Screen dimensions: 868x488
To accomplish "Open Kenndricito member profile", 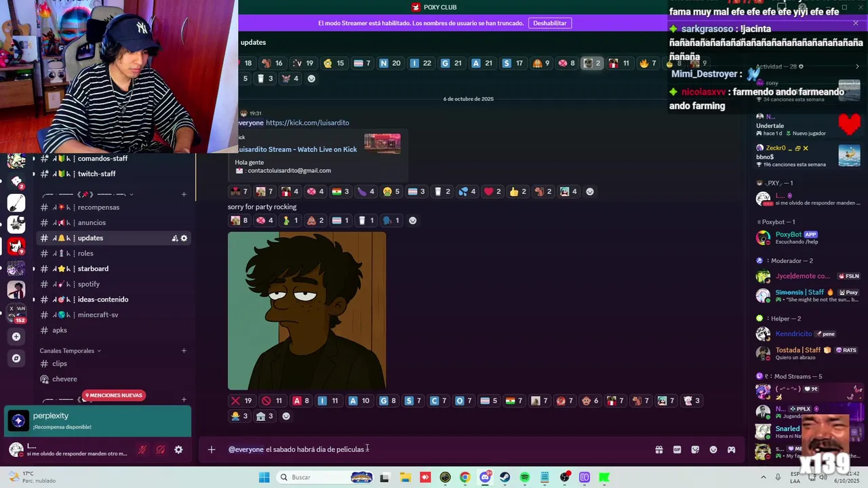I will point(808,333).
